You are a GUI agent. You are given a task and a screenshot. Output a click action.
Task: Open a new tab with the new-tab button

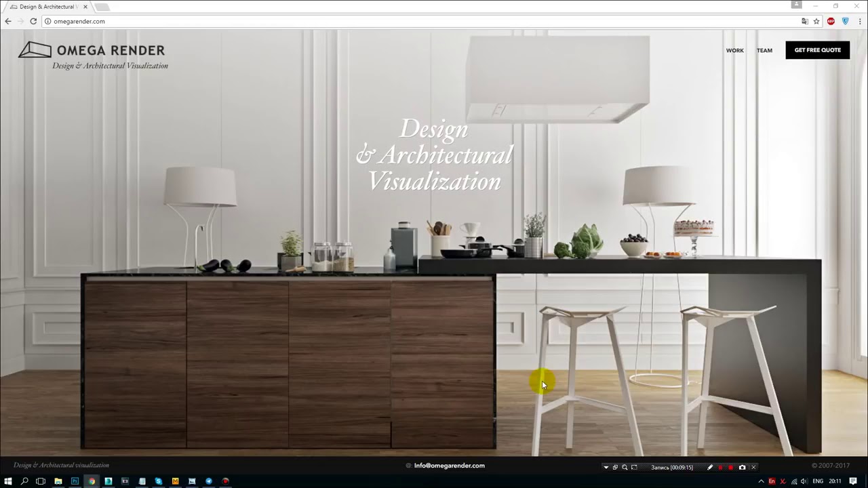pos(102,7)
